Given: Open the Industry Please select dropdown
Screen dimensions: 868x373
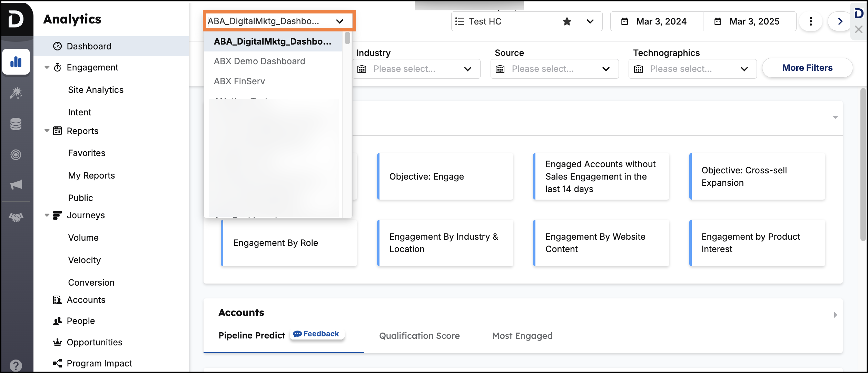Looking at the screenshot, I should pos(416,69).
